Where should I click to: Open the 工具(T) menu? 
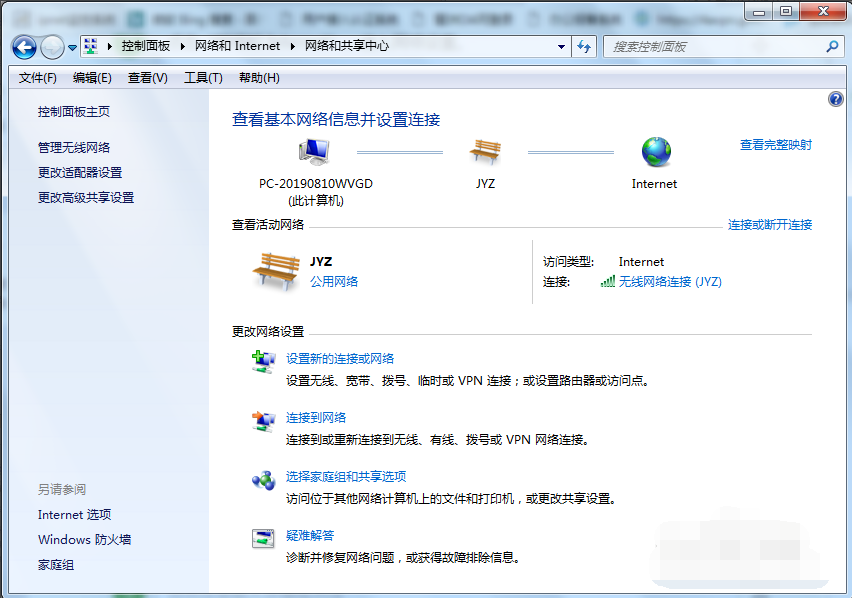point(203,78)
